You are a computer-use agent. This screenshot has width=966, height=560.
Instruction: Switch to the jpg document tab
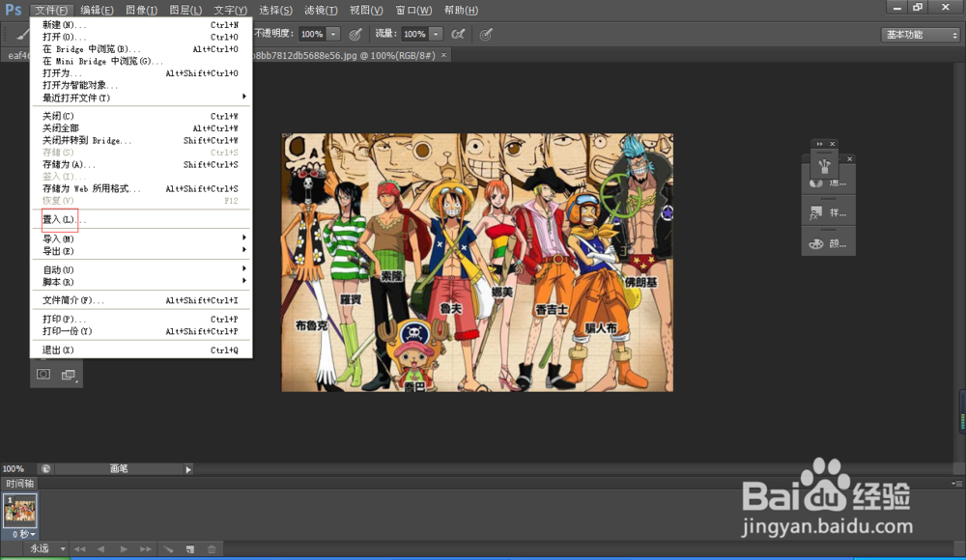pyautogui.click(x=345, y=55)
